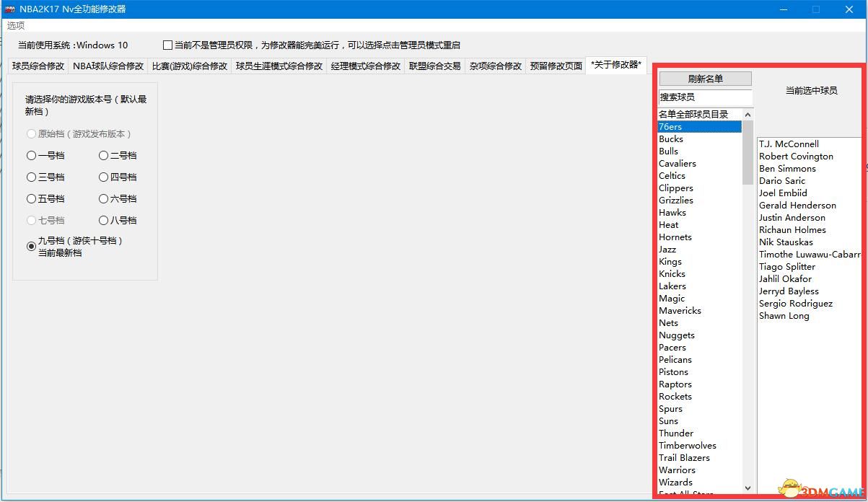Select Hornets in the team list

point(699,237)
